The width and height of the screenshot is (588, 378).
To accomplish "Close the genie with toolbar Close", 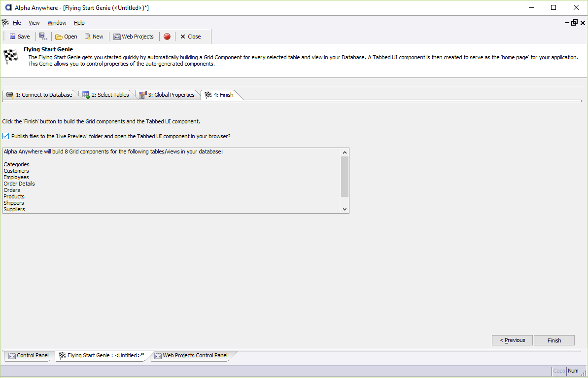I will tap(191, 37).
